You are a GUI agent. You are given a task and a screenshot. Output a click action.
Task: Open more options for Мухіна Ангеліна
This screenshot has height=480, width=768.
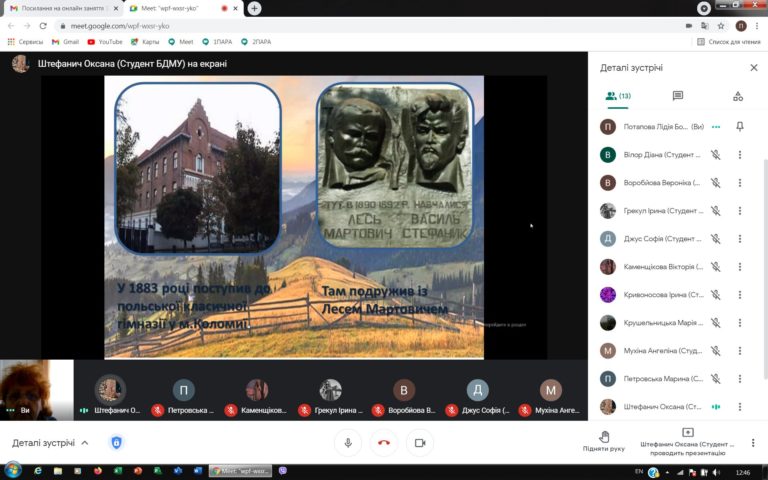740,350
